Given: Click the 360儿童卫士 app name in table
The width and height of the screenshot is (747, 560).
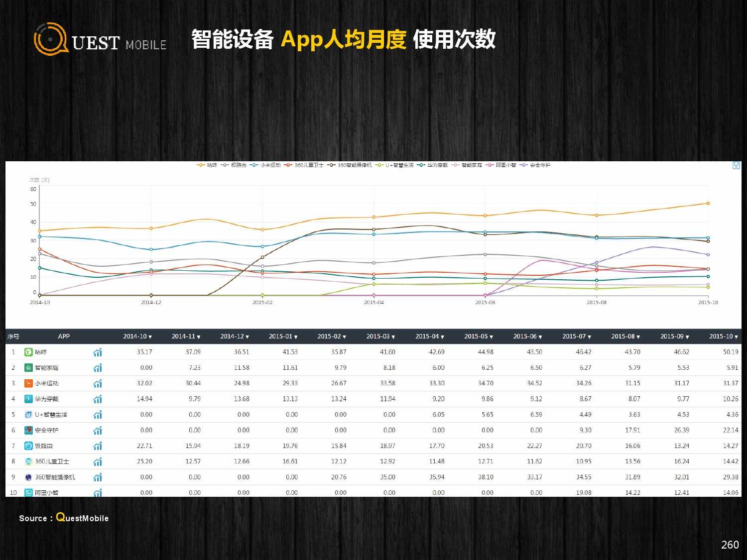Looking at the screenshot, I should coord(52,461).
